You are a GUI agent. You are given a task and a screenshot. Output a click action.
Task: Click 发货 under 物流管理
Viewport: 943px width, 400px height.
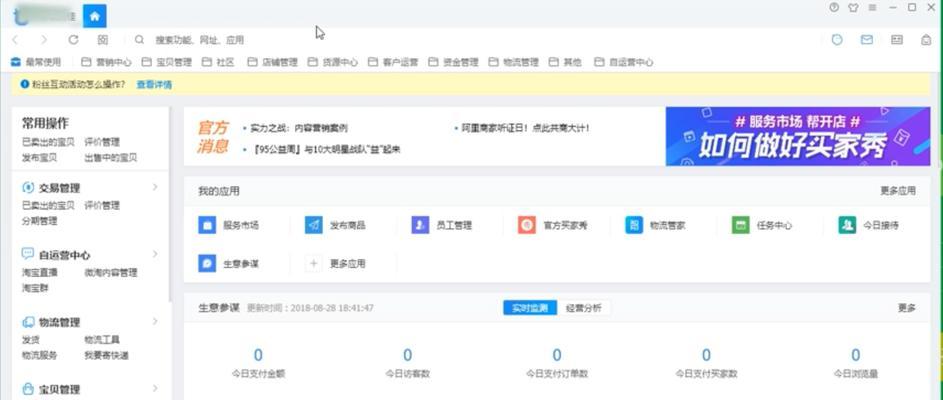(31, 340)
